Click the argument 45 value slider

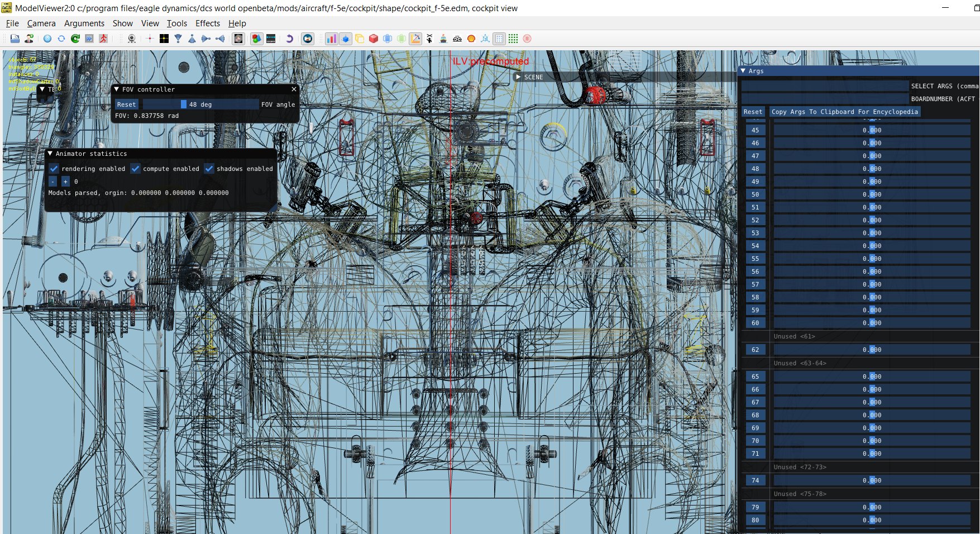tap(872, 130)
